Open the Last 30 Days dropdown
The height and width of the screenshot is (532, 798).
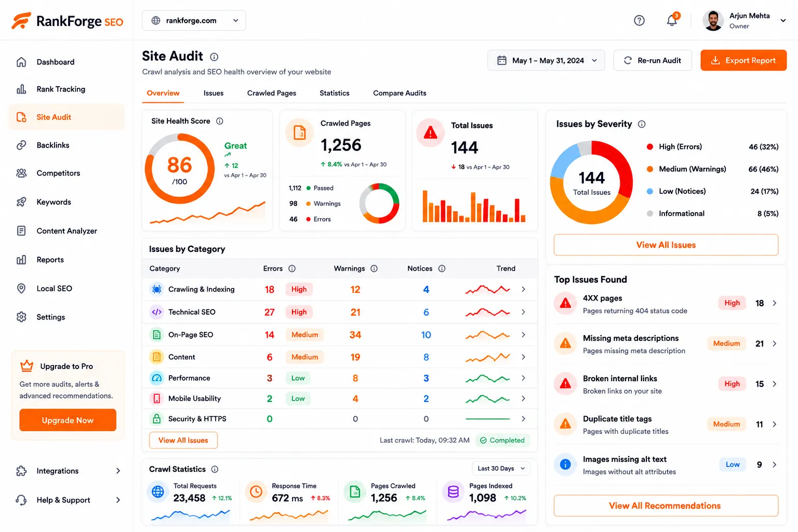[501, 469]
